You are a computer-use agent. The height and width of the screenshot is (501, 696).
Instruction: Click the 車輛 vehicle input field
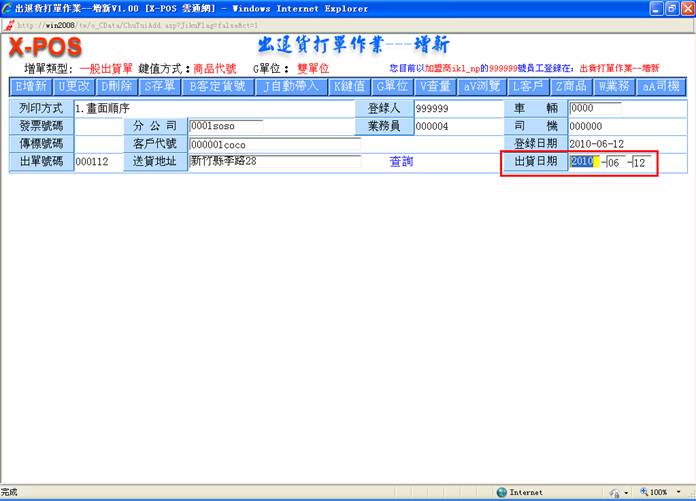[594, 109]
